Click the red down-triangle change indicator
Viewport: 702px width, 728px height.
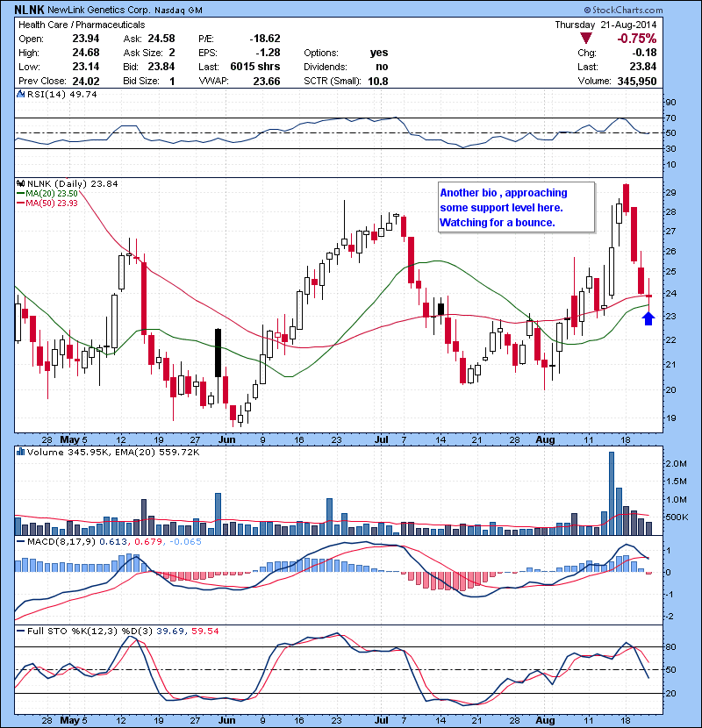coord(586,39)
